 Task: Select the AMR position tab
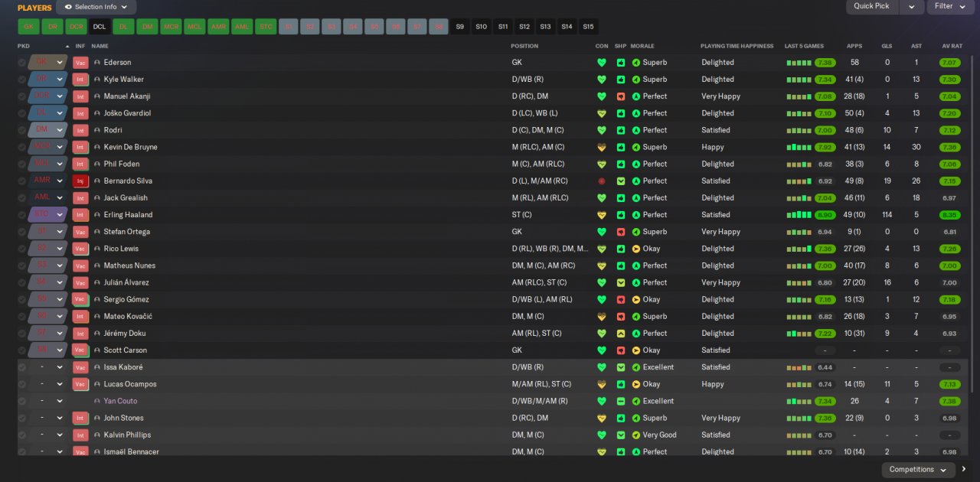(218, 27)
